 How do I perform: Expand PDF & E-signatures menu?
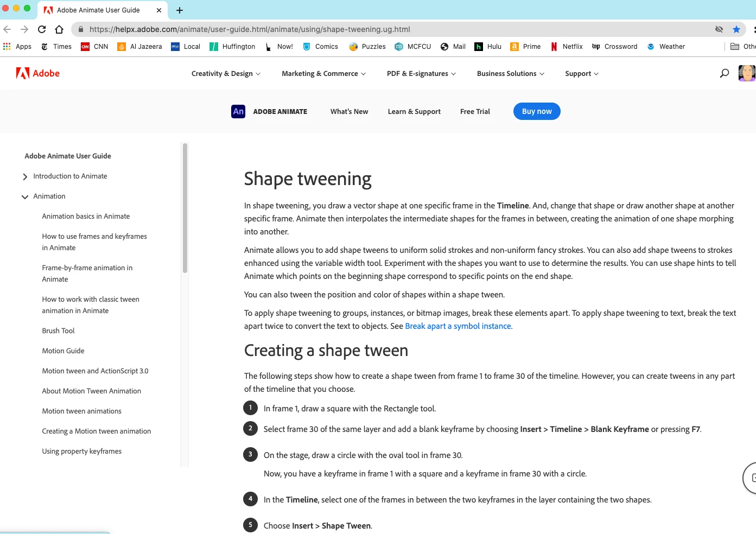tap(421, 74)
